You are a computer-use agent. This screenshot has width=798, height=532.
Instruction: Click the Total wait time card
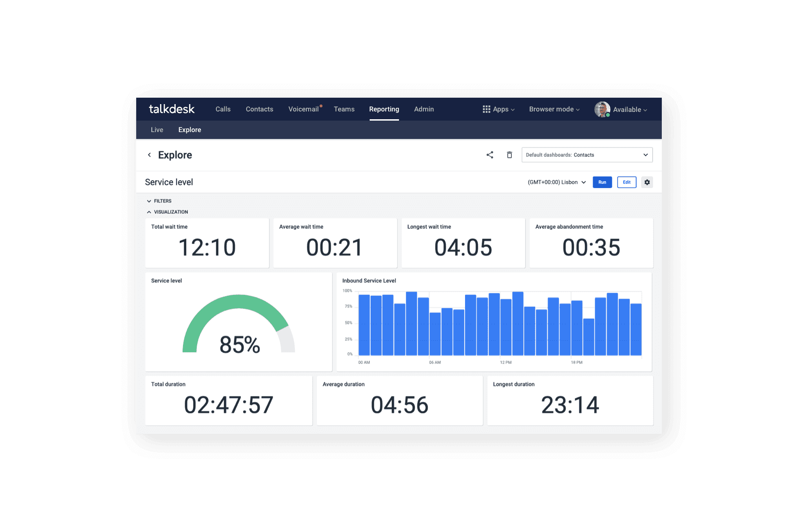click(x=207, y=243)
